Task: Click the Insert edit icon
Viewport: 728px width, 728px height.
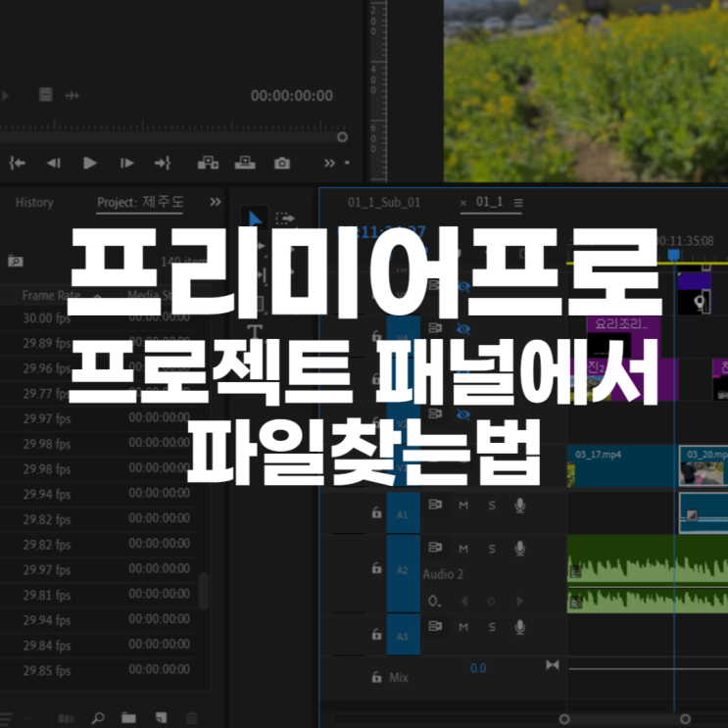Action: [208, 163]
